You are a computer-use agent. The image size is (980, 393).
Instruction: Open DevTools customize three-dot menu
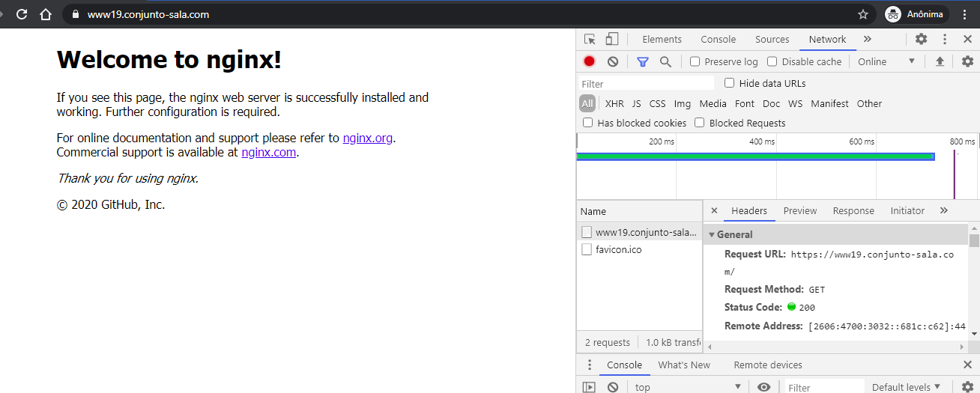(945, 40)
